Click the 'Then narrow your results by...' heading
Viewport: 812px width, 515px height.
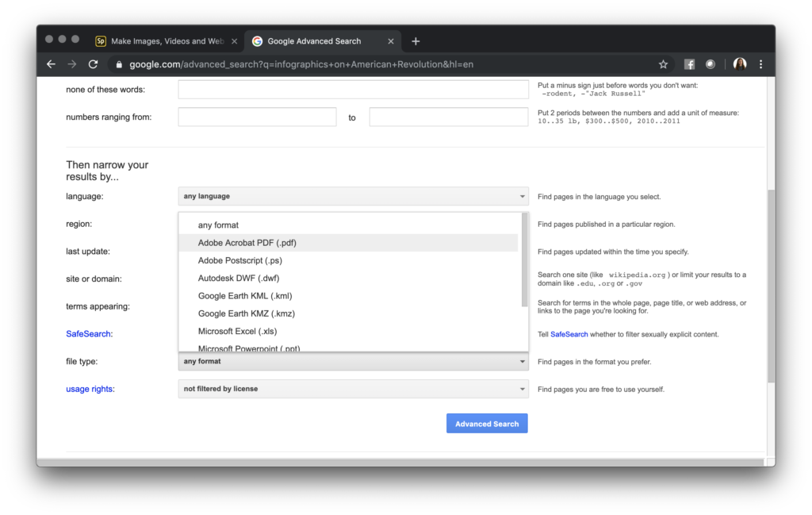[107, 171]
